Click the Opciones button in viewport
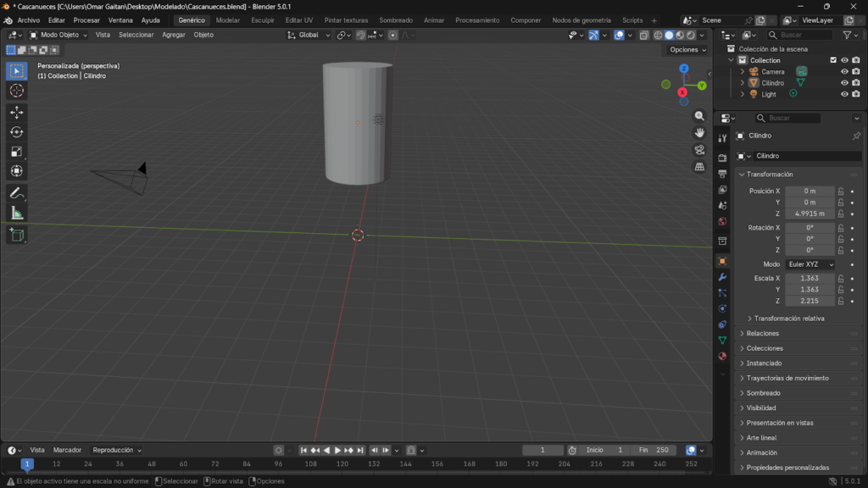The height and width of the screenshot is (488, 868). (x=687, y=50)
